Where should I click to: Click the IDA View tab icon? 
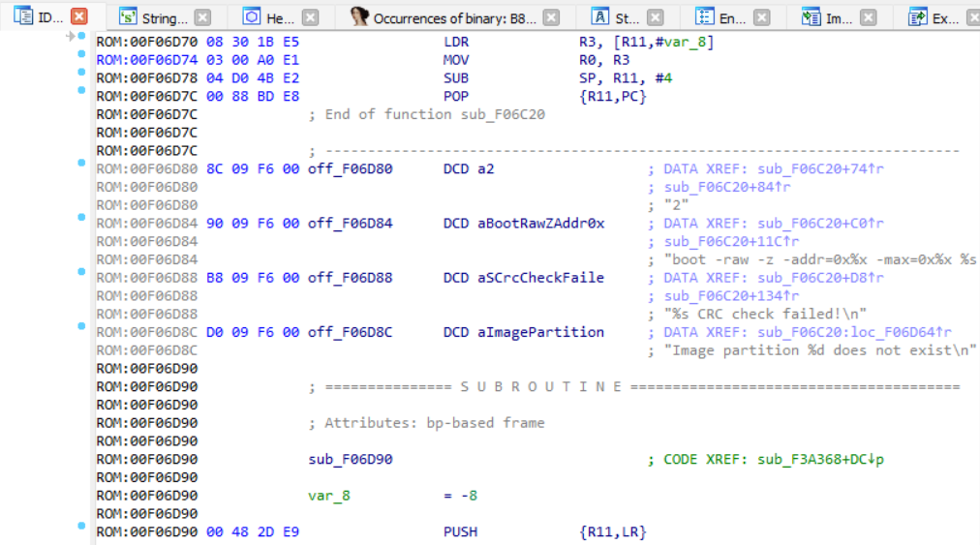pos(23,16)
